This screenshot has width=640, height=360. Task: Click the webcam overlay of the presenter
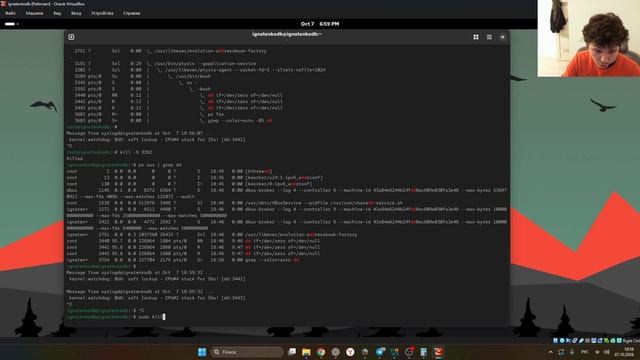coord(589,38)
